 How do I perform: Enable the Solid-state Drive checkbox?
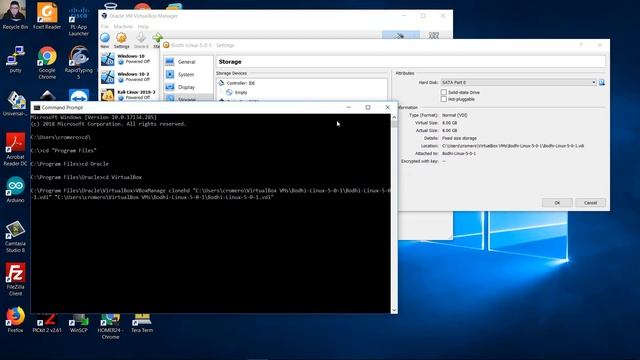coord(444,92)
